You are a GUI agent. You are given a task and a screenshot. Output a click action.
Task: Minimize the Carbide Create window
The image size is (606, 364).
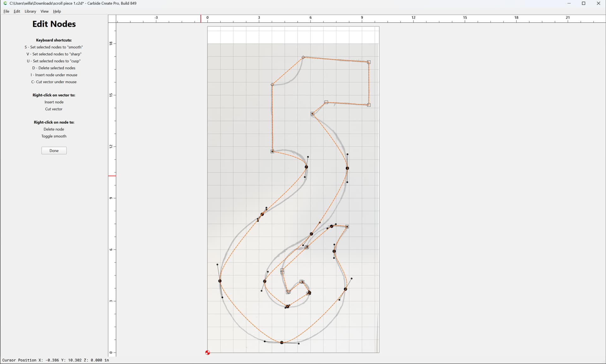click(569, 3)
